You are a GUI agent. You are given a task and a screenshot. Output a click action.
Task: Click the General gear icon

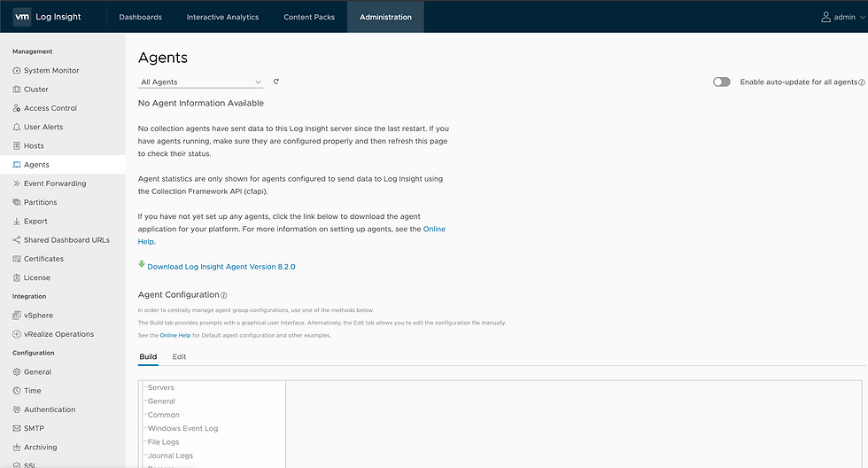pos(17,371)
